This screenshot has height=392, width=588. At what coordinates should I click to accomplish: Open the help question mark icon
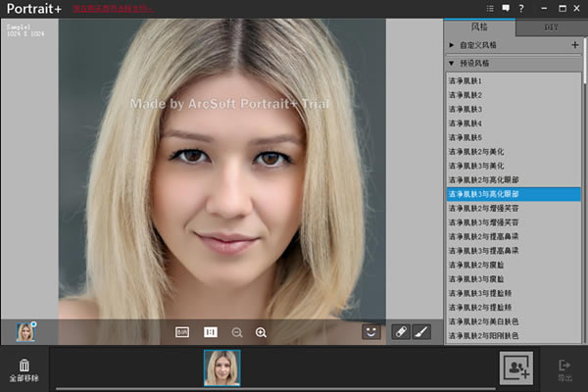pyautogui.click(x=521, y=8)
